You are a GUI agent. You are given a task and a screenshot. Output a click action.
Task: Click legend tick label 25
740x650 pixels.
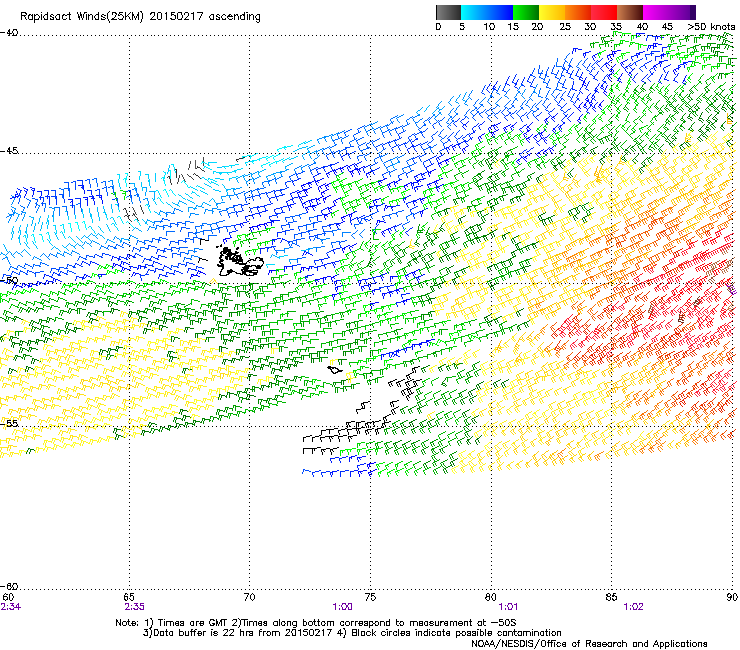pos(565,27)
